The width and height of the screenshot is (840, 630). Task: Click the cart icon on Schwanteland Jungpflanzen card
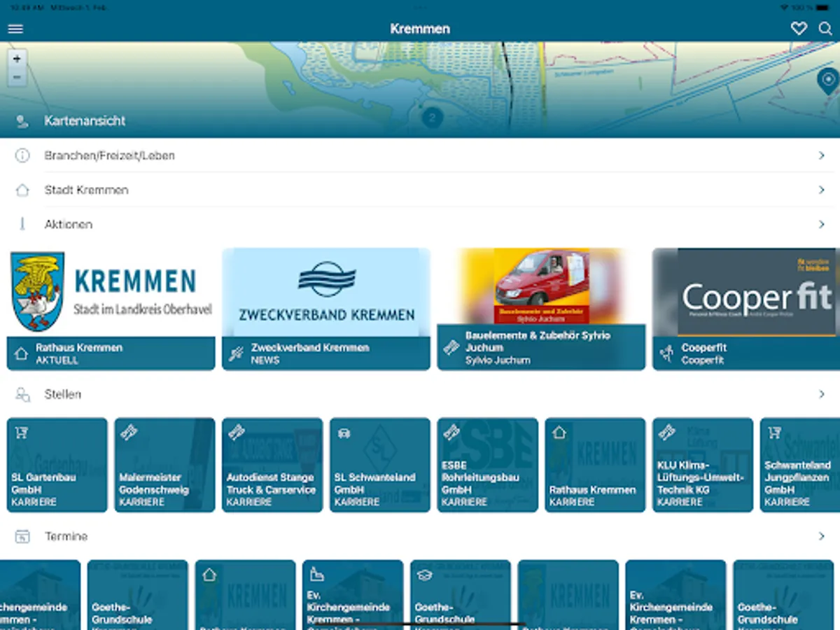(x=774, y=433)
